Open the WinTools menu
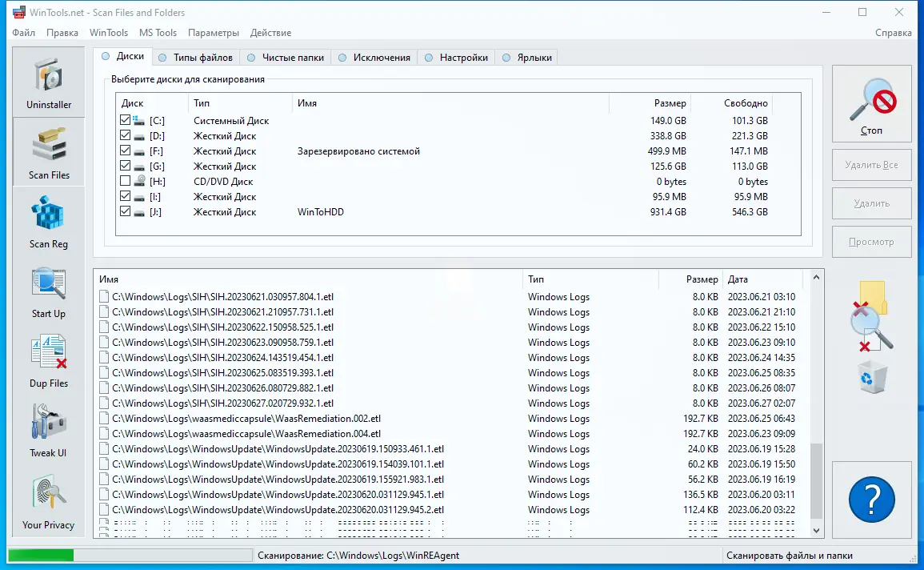 point(109,32)
